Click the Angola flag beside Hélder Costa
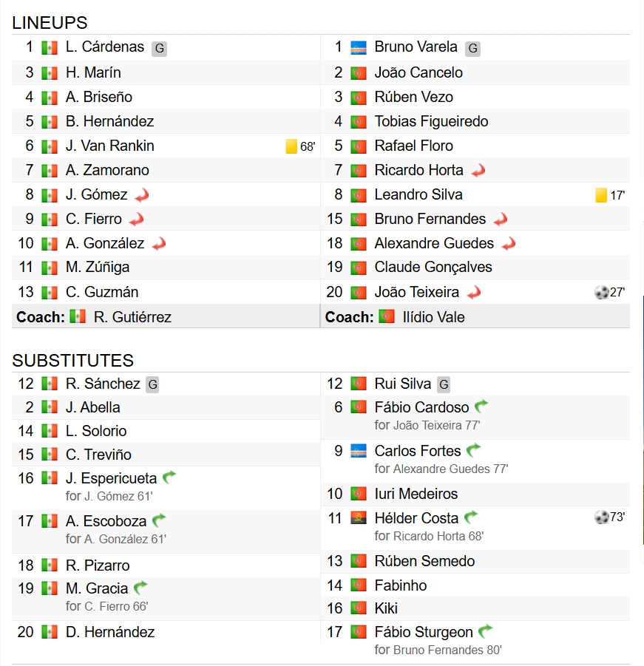 [358, 518]
